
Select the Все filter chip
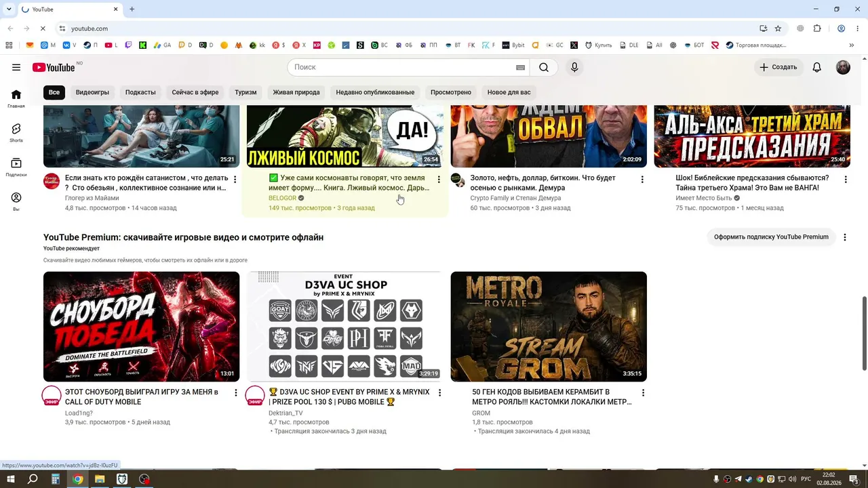(54, 92)
